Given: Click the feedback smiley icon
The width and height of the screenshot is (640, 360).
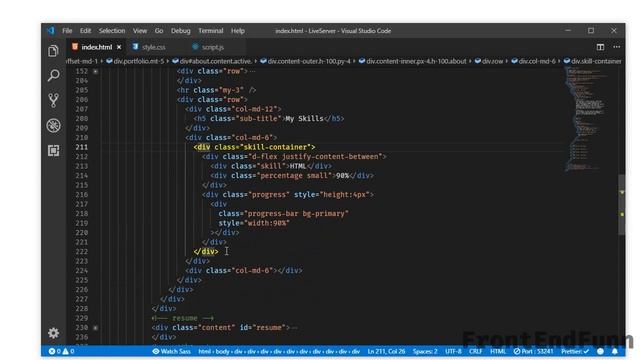Looking at the screenshot, I should 600,351.
